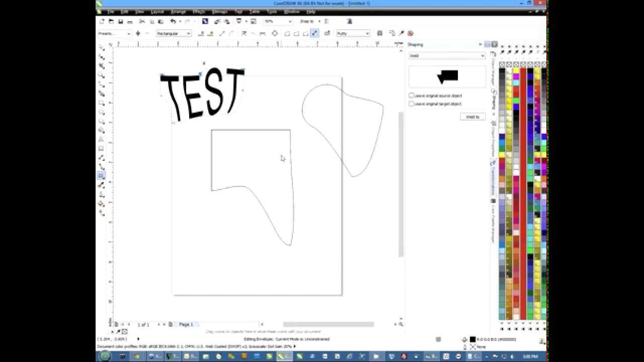This screenshot has height=362, width=644.
Task: Open the Presets dropdown on property bar
Action: [129, 34]
